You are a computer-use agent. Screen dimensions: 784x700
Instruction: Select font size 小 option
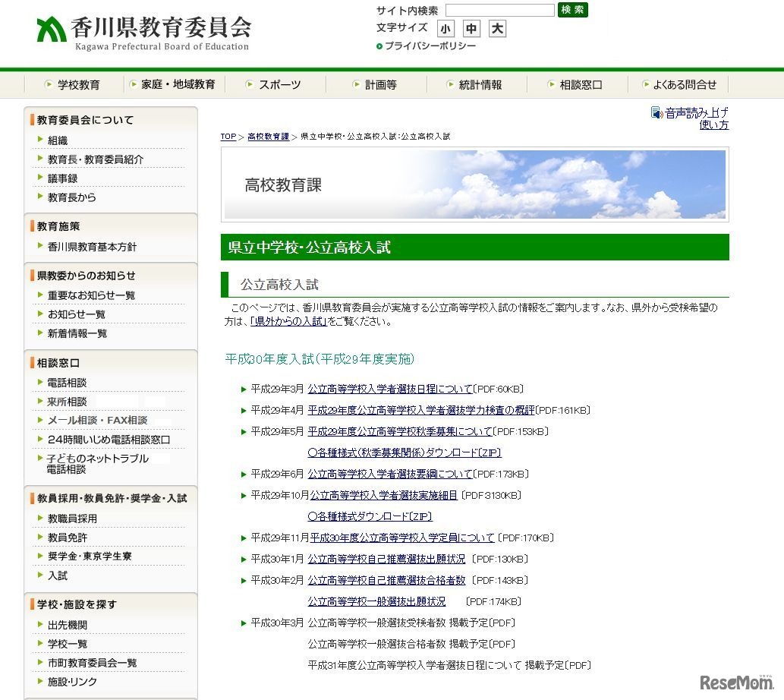[446, 29]
